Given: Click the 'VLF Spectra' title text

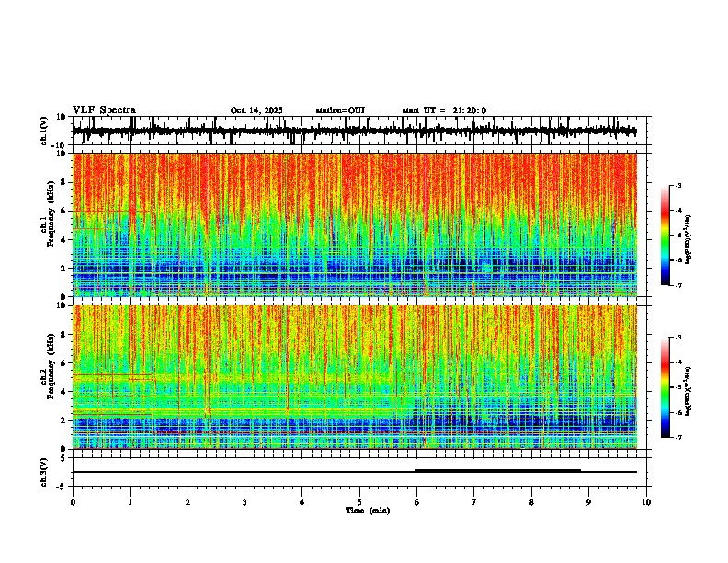Looking at the screenshot, I should tap(104, 110).
